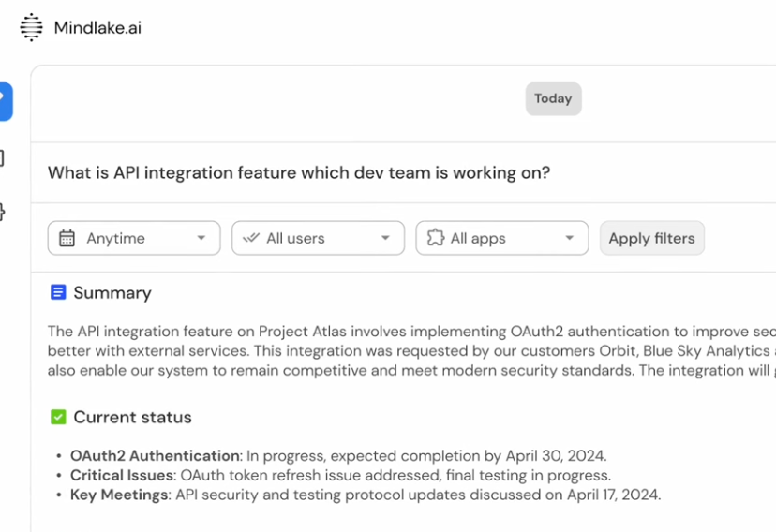This screenshot has width=776, height=532.
Task: Select the OAuth2 Authentication bullet label
Action: pyautogui.click(x=155, y=456)
